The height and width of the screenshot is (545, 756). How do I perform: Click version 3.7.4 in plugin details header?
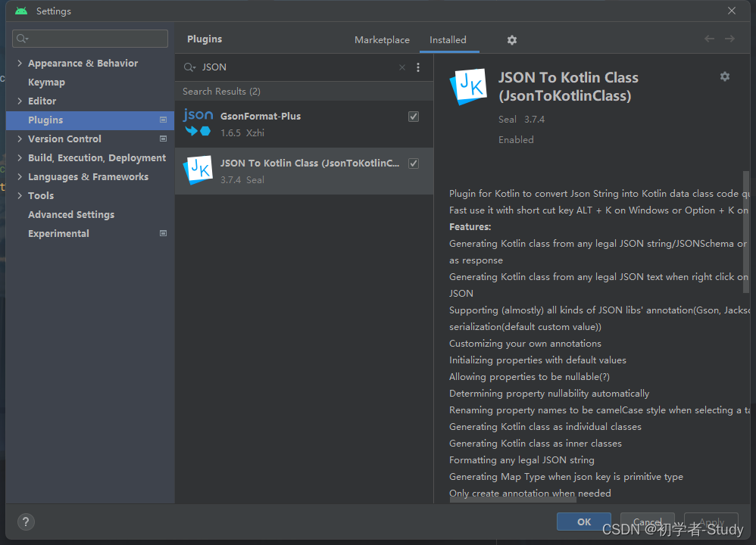point(534,120)
